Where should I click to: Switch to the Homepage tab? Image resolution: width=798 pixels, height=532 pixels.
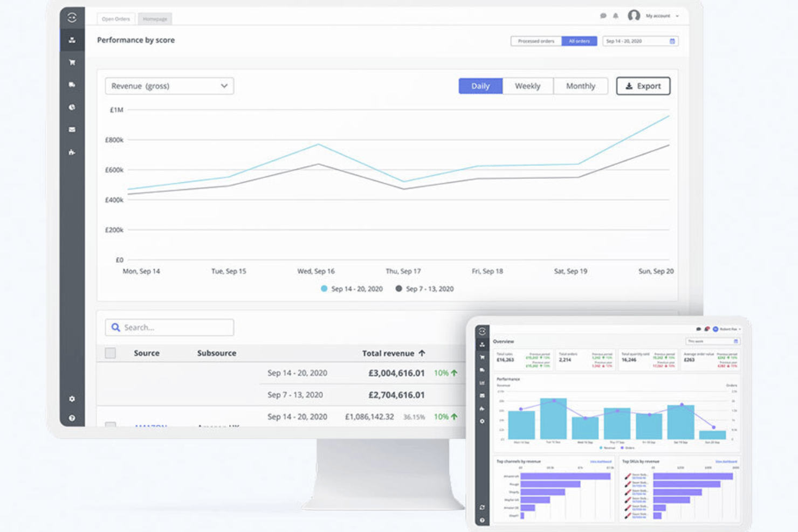pyautogui.click(x=155, y=19)
